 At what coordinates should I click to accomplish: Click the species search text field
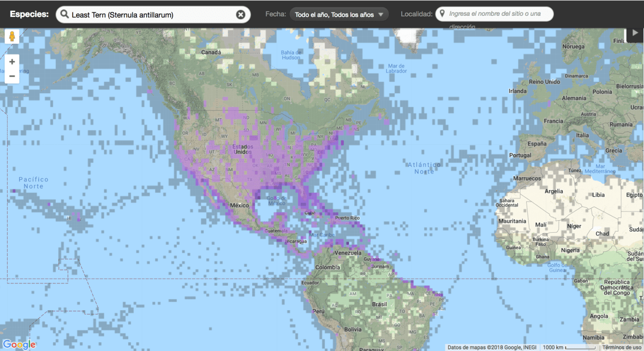click(153, 15)
